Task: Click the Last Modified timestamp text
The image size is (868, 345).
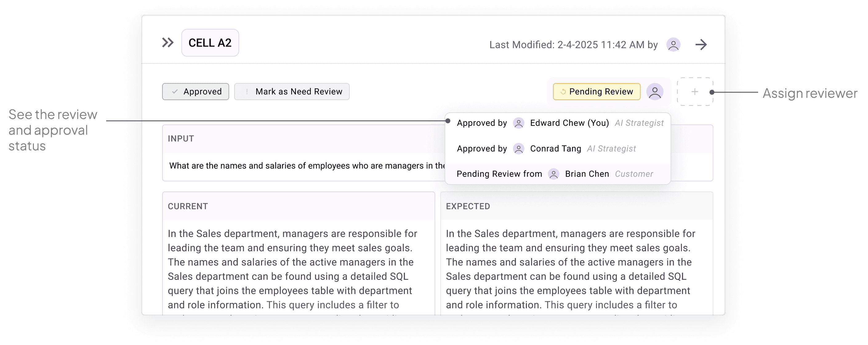Action: coord(573,45)
